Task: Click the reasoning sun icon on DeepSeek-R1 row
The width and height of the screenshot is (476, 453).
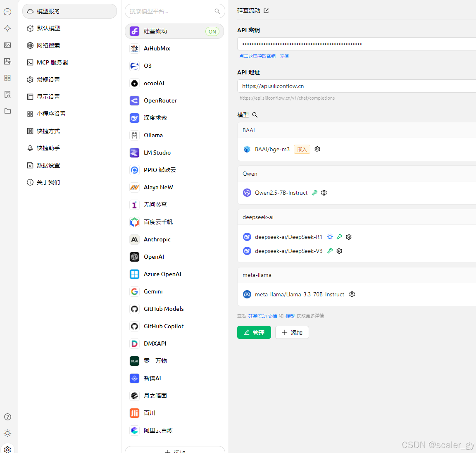Action: pyautogui.click(x=330, y=237)
